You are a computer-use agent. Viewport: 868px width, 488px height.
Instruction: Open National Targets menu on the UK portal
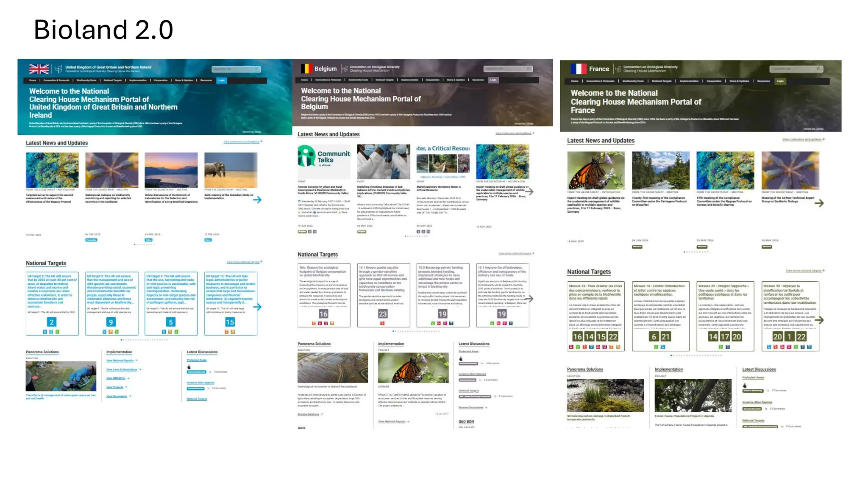(x=113, y=80)
